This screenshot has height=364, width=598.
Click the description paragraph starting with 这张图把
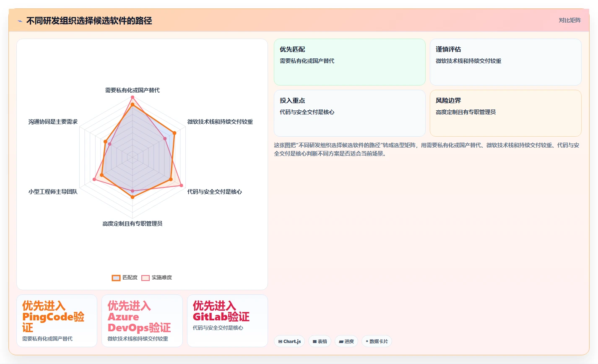point(427,149)
